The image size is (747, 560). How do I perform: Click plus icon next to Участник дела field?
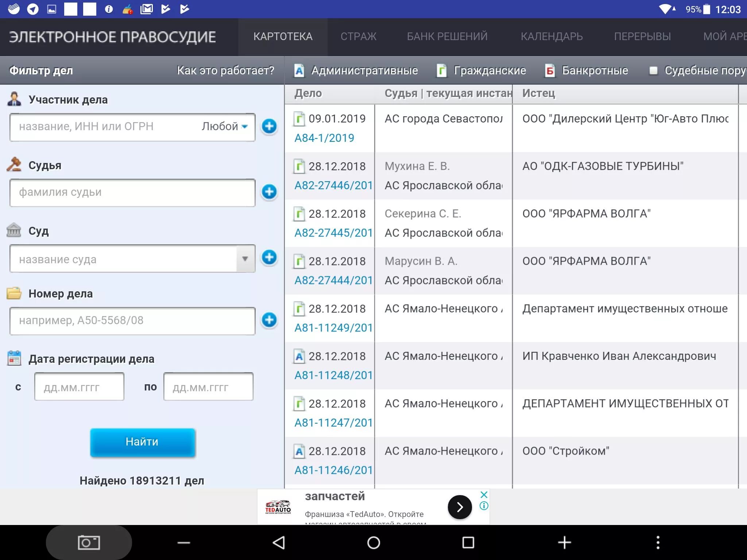pyautogui.click(x=269, y=126)
